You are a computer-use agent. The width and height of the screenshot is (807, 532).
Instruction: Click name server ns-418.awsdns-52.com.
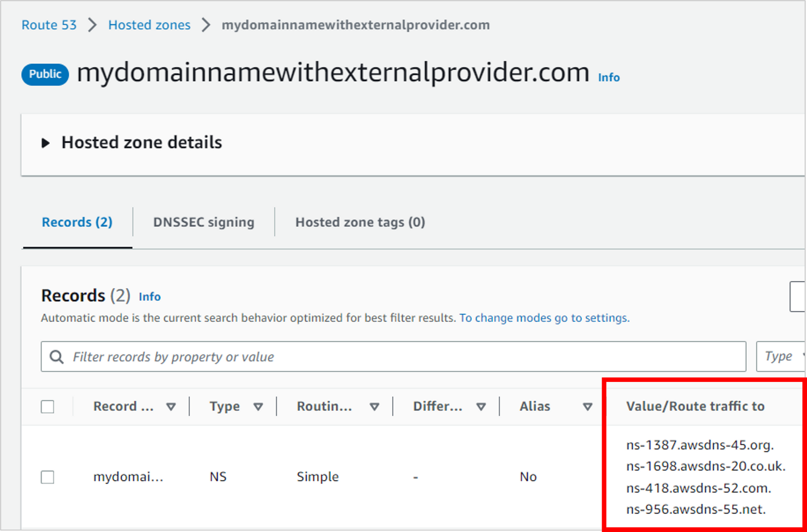pyautogui.click(x=699, y=488)
